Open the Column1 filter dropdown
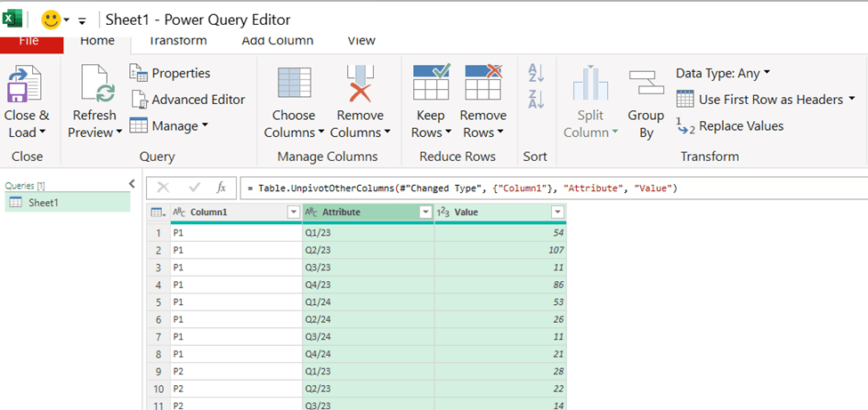Image resolution: width=868 pixels, height=410 pixels. 294,213
